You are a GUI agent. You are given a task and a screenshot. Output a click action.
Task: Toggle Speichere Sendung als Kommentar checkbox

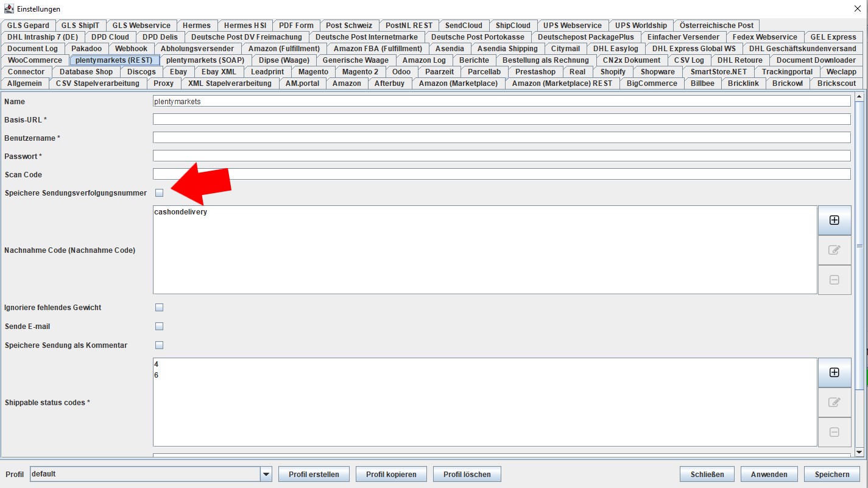point(160,345)
